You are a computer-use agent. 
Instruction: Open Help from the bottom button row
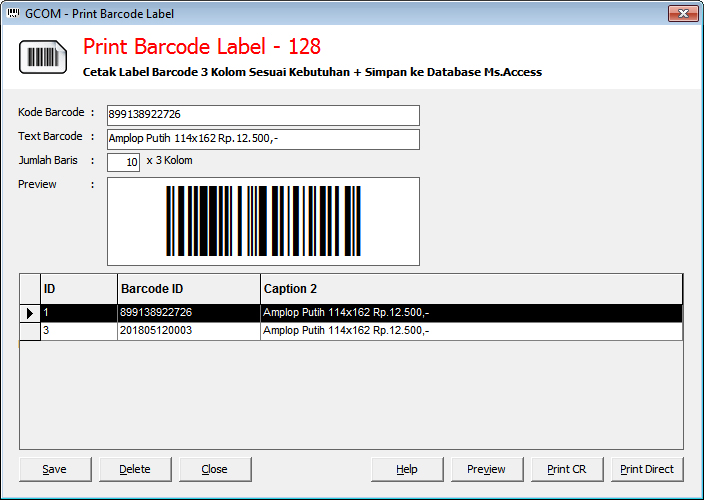(407, 469)
